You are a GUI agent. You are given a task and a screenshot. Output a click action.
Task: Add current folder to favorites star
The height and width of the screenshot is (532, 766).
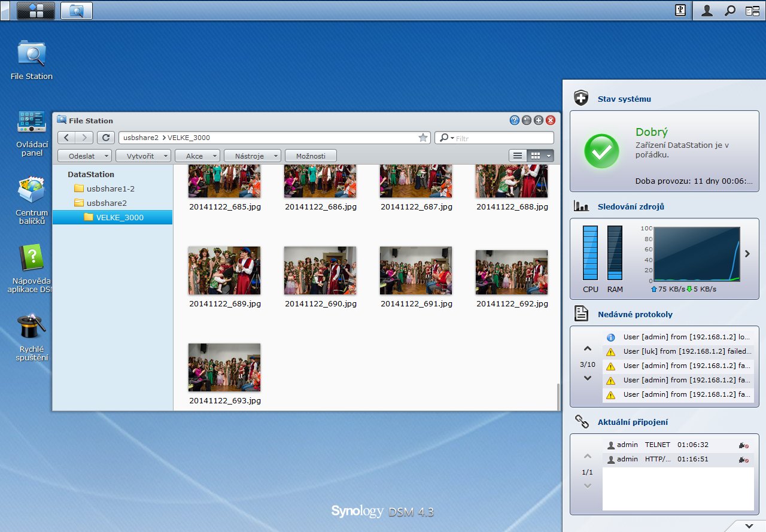coord(423,138)
